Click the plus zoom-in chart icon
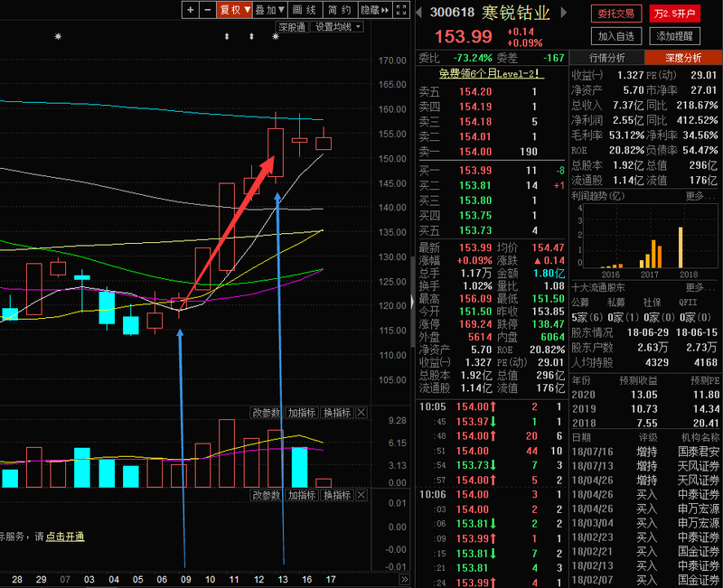The image size is (723, 588). [190, 10]
